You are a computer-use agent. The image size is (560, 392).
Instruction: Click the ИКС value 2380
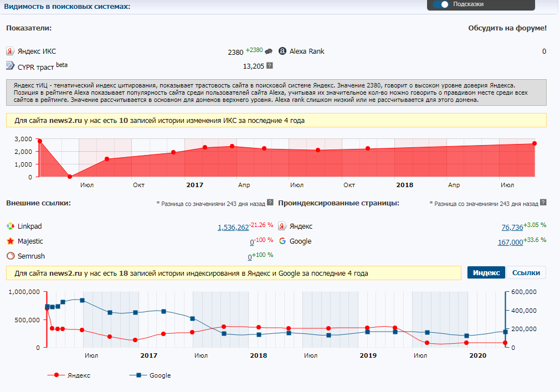point(235,52)
